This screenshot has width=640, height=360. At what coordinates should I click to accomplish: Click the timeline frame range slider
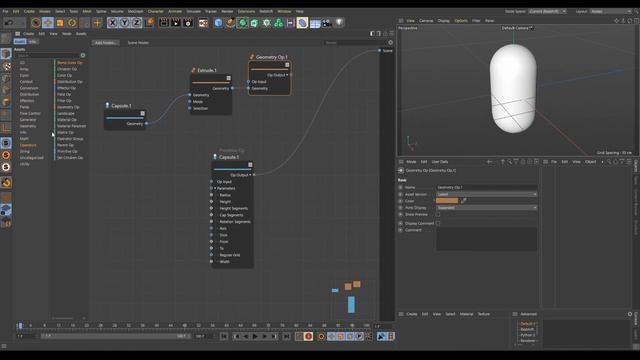116,336
